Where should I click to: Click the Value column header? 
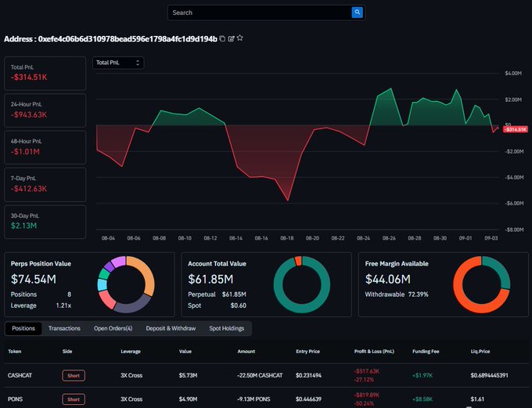[185, 352]
